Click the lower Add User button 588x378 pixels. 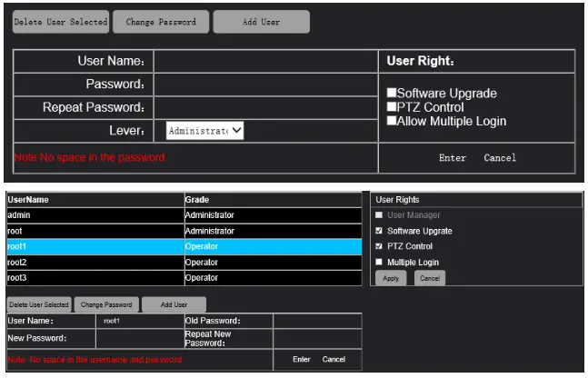pos(174,305)
